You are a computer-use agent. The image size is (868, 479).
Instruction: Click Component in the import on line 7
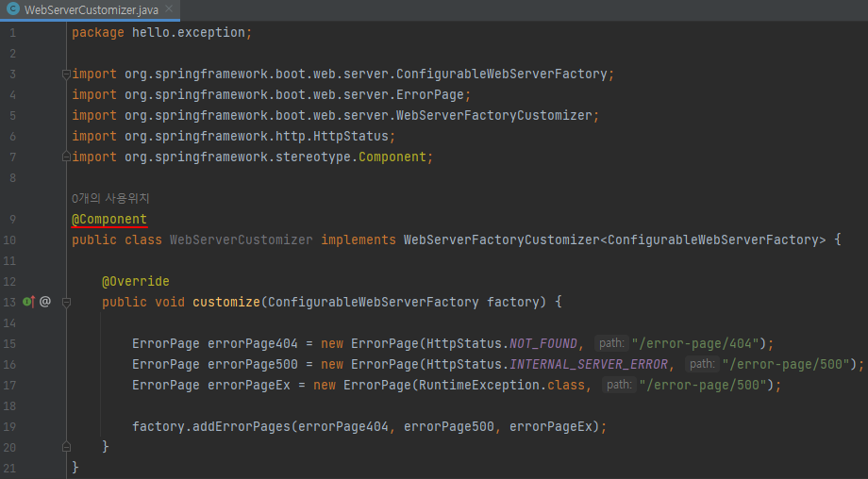[392, 157]
